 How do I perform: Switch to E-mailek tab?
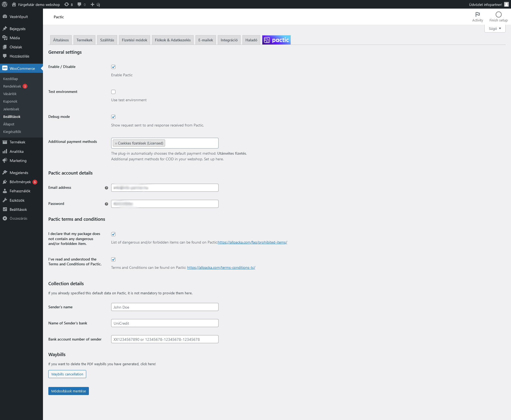click(x=206, y=40)
